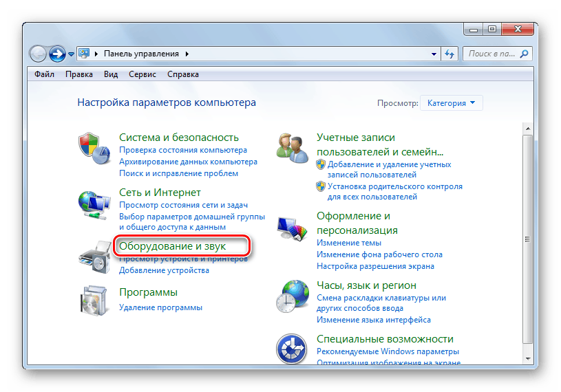Click the vertical scrollbar thumb
The image size is (561, 392).
click(x=528, y=239)
